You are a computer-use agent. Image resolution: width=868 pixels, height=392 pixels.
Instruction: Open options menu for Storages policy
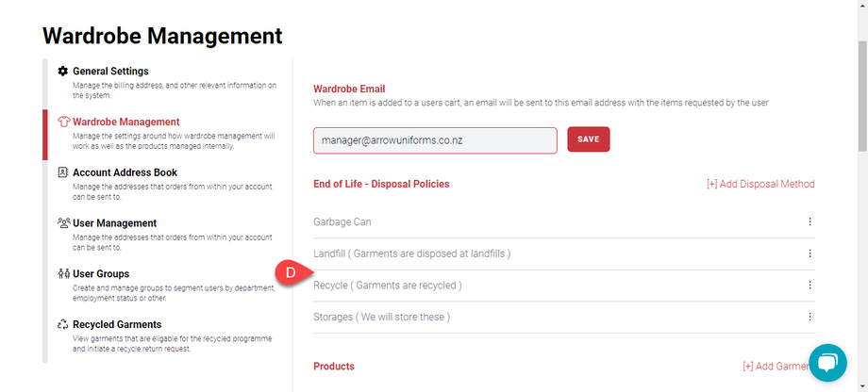tap(810, 318)
